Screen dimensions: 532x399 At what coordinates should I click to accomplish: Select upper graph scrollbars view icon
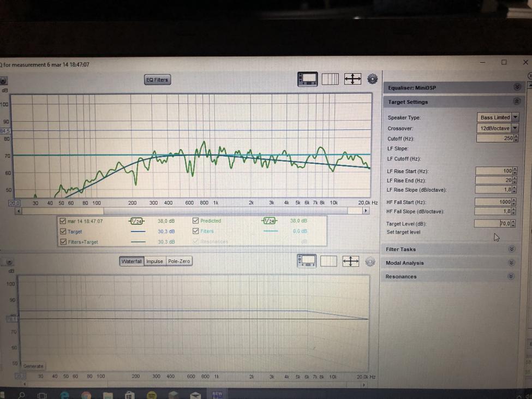[x=307, y=79]
